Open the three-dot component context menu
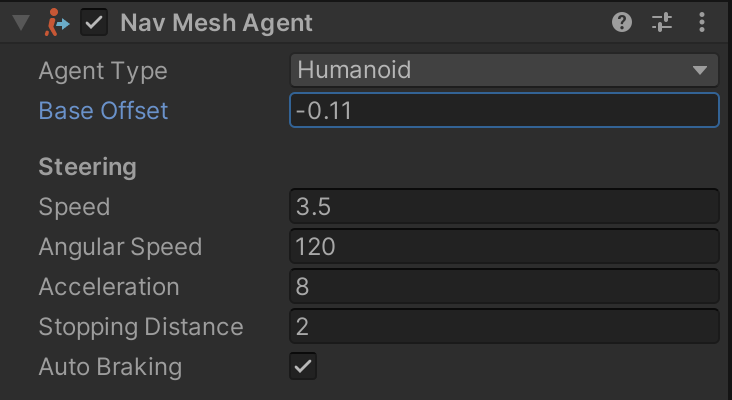This screenshot has height=400, width=732. (x=702, y=22)
